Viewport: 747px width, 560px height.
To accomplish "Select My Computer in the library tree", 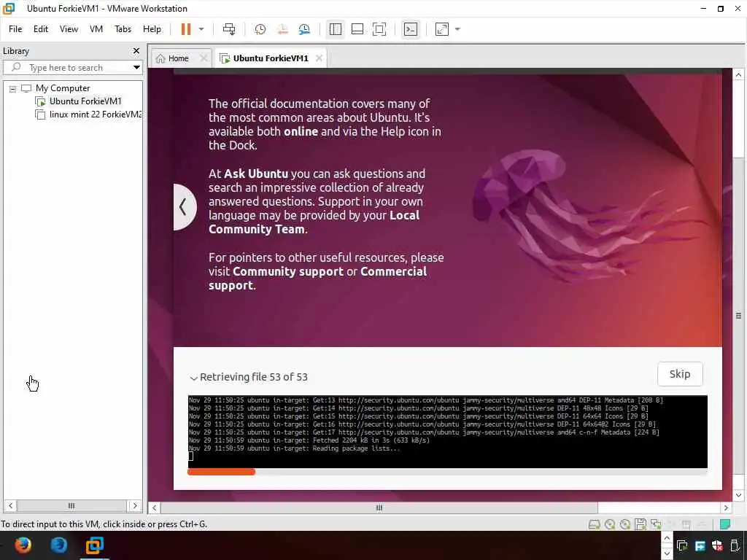I will pos(63,88).
